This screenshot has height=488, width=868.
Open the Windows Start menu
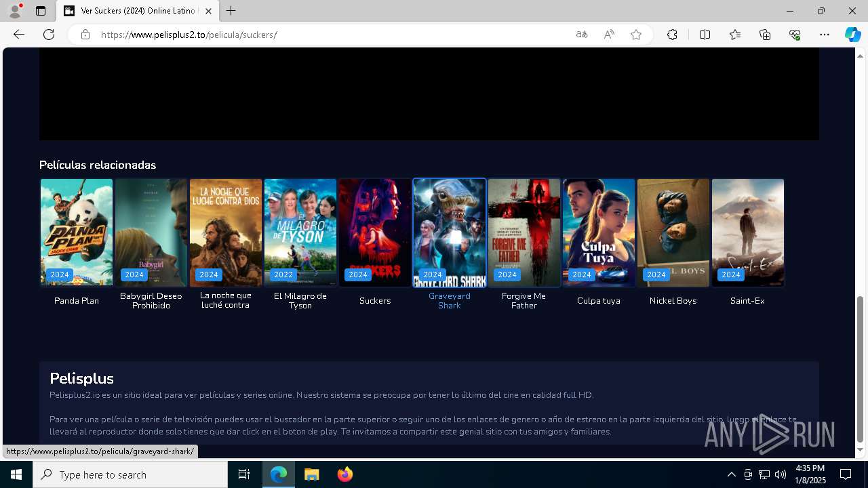click(x=16, y=474)
